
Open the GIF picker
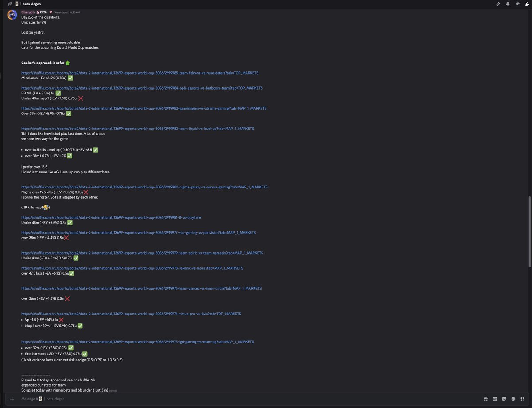coord(495,399)
